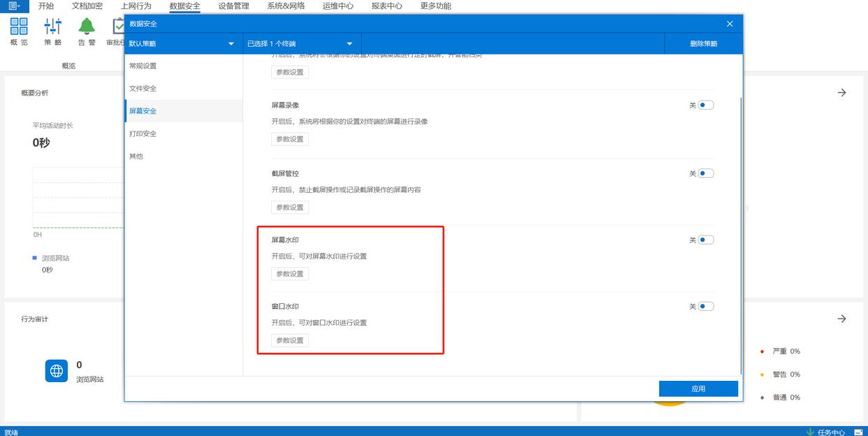Select 打印安全 in the dialog sidebar

(x=184, y=133)
